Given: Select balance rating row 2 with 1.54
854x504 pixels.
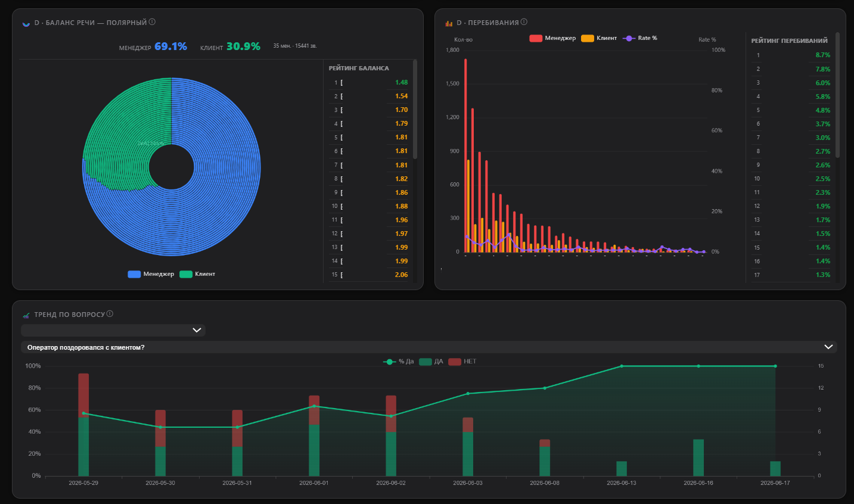Looking at the screenshot, I should tap(369, 97).
